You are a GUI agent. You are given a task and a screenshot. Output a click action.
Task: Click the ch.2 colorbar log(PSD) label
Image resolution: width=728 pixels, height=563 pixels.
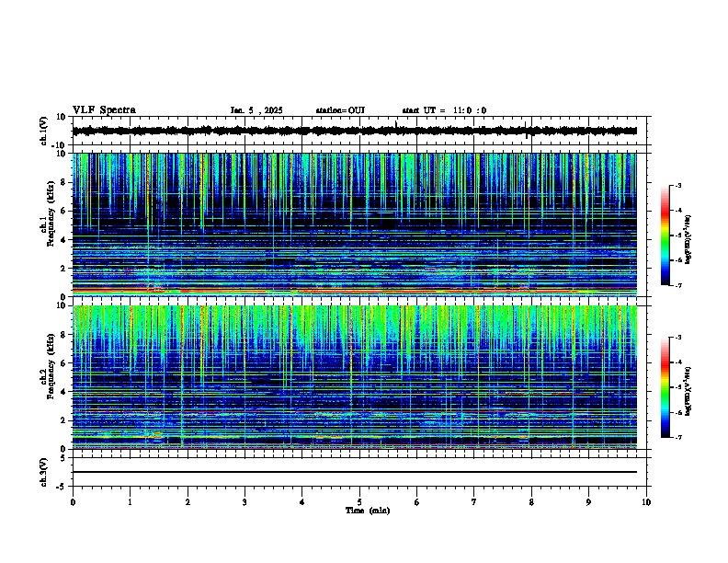click(688, 391)
